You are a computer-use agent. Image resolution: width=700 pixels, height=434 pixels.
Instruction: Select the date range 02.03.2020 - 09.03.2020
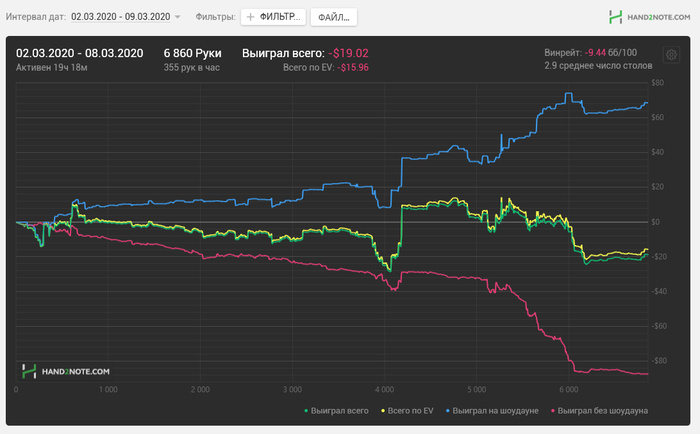[121, 17]
